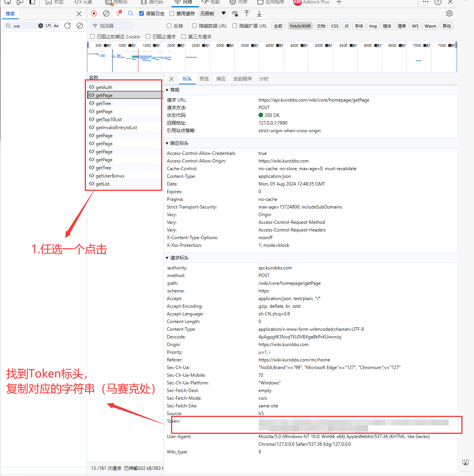The width and height of the screenshot is (474, 476).
Task: Check 已阻止的响应 Cookie option
Action: coord(92,36)
